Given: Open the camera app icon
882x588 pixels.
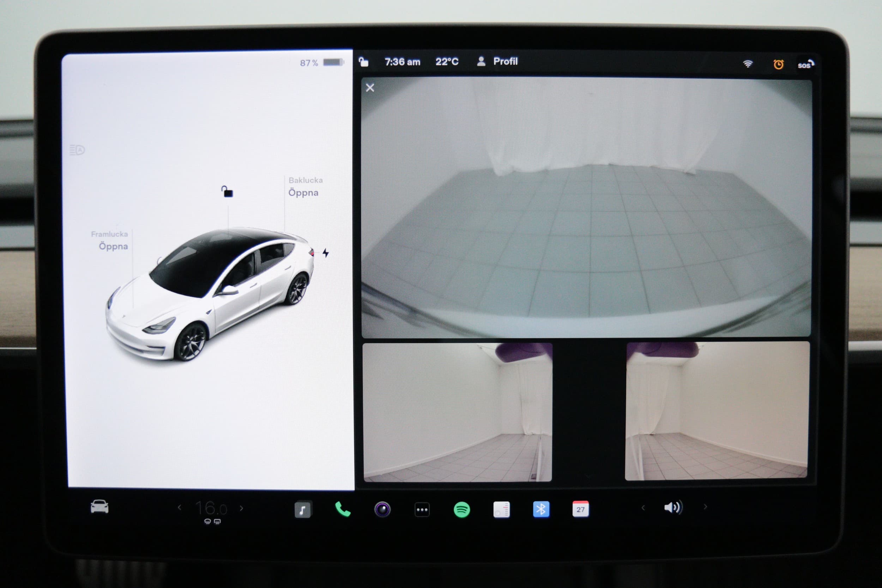Looking at the screenshot, I should pyautogui.click(x=382, y=509).
